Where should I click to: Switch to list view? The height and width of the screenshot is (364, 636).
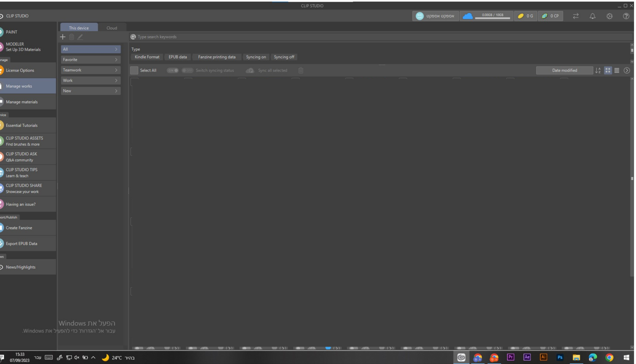coord(617,70)
